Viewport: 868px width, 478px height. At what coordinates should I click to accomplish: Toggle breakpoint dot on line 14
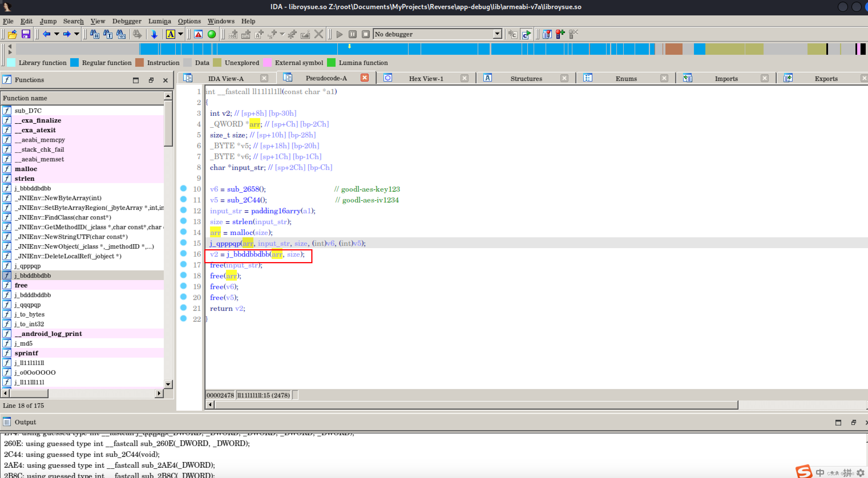[x=183, y=231]
